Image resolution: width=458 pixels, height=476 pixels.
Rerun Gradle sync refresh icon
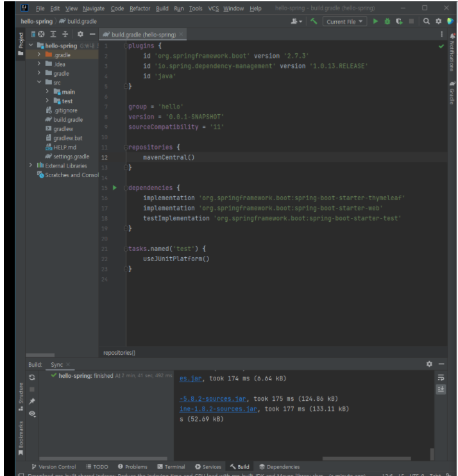32,377
